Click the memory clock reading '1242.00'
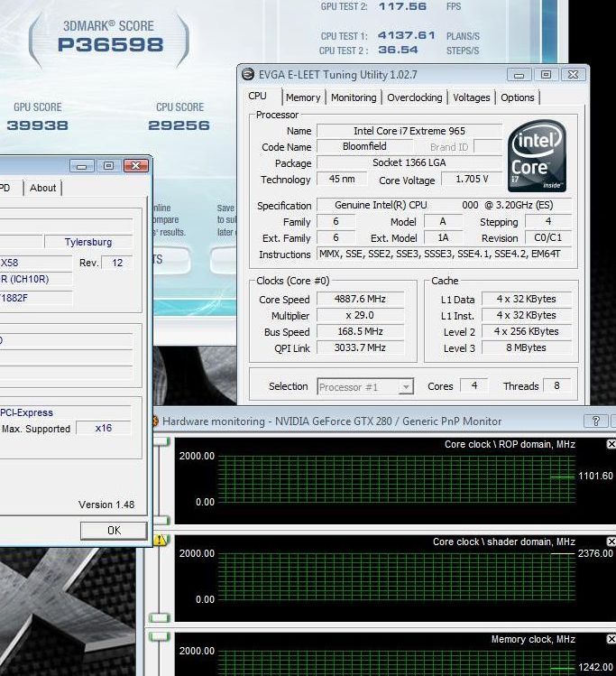This screenshot has height=676, width=616. (595, 667)
